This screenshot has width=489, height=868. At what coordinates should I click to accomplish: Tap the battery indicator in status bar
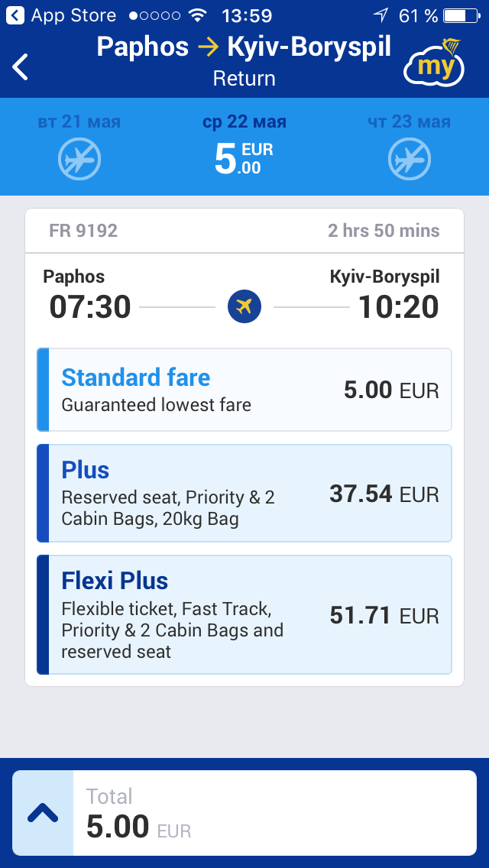[x=462, y=15]
